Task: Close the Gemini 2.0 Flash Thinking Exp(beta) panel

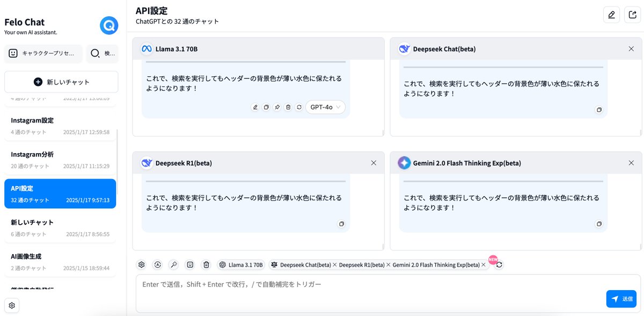Action: [631, 163]
